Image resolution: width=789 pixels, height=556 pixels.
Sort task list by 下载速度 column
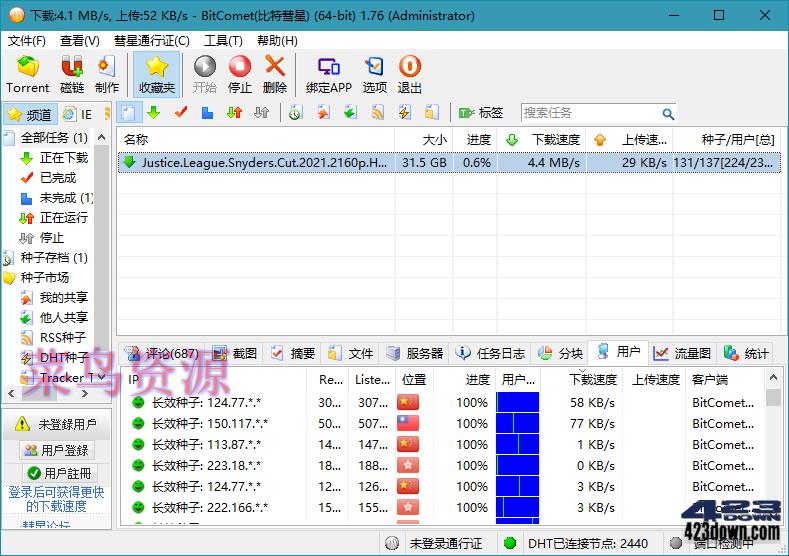pyautogui.click(x=541, y=139)
